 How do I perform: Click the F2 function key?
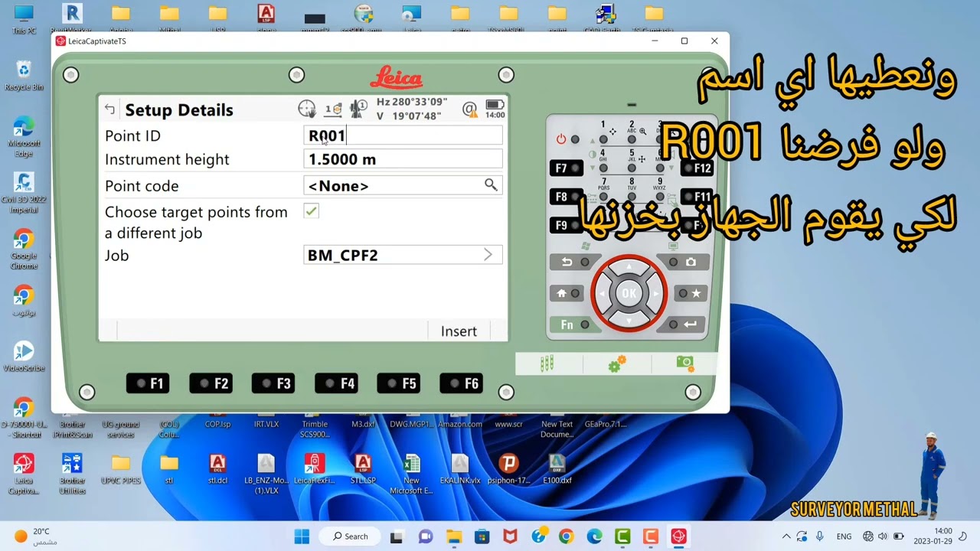[211, 383]
